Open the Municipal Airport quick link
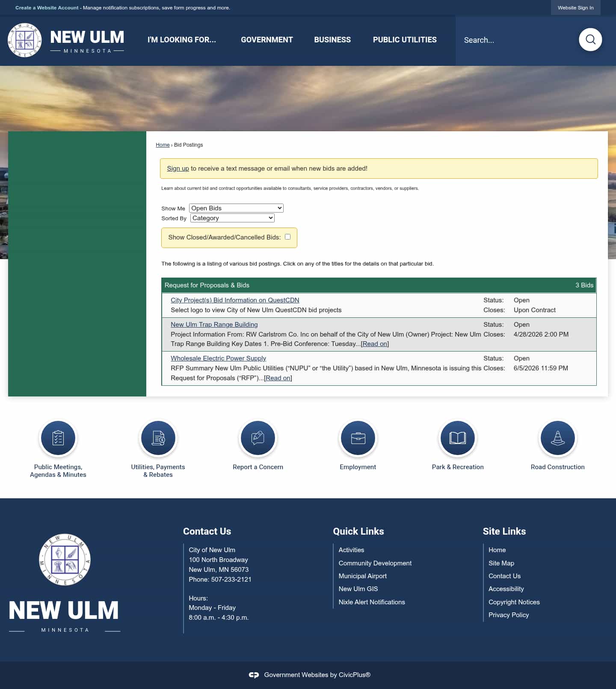 coord(363,576)
